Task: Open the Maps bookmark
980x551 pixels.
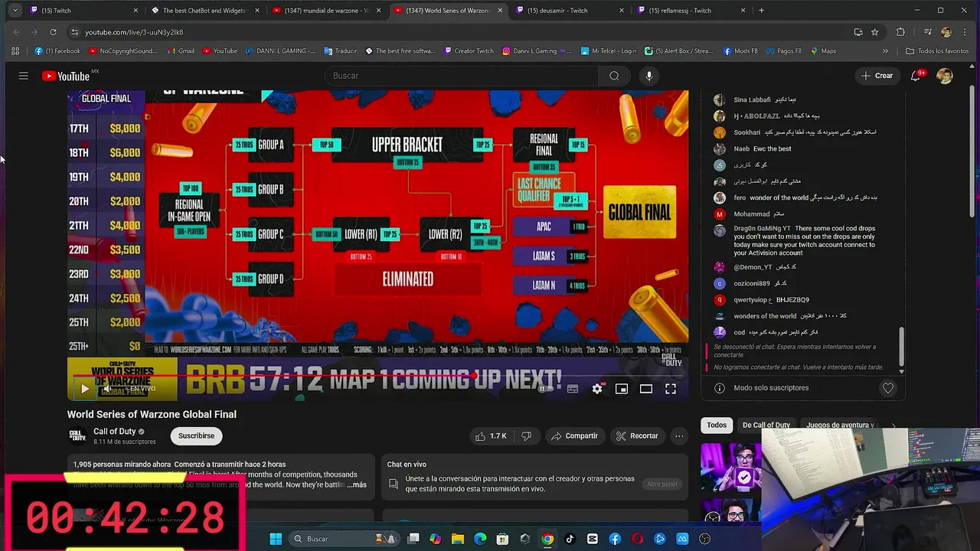Action: pos(823,51)
